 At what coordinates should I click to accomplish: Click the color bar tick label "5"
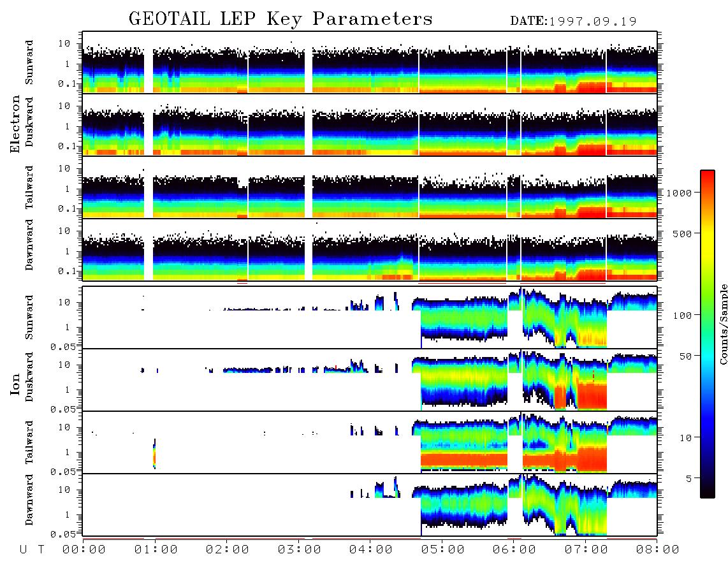click(689, 478)
